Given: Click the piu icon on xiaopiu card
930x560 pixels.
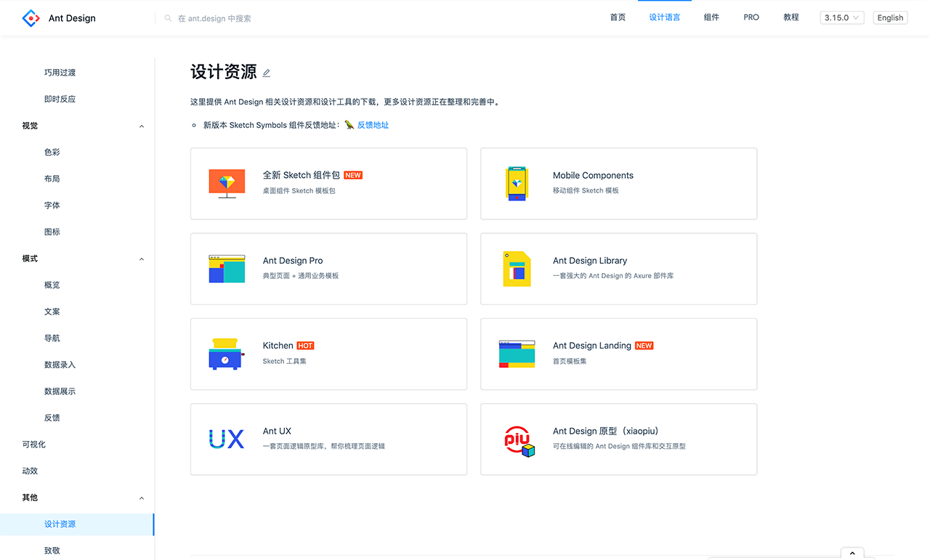Looking at the screenshot, I should click(x=517, y=439).
